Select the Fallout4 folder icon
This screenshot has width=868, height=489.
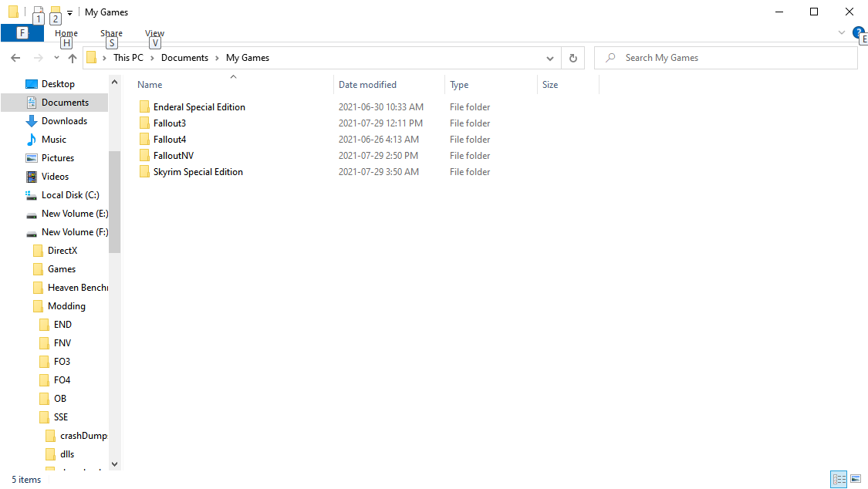tap(144, 140)
